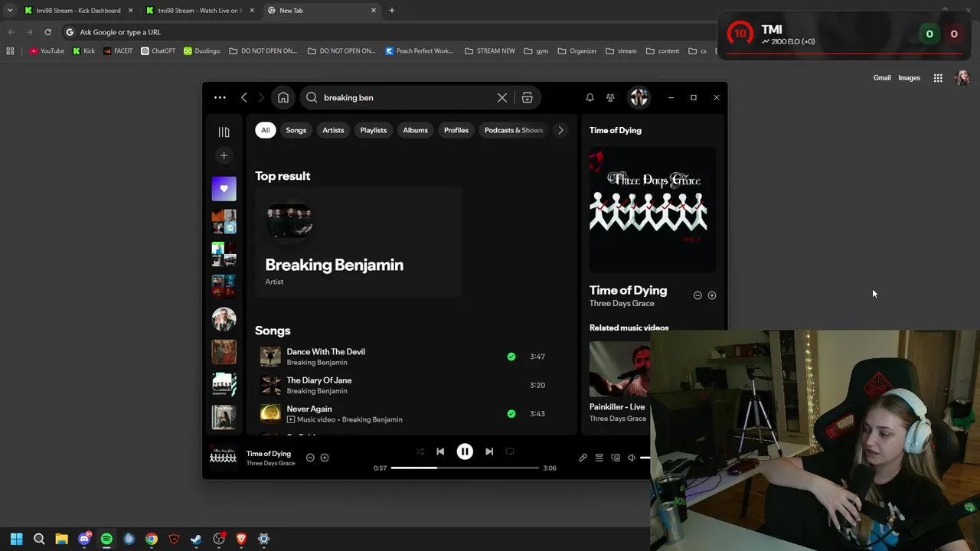Clear the 'breaking ben' search field
980x551 pixels.
pyautogui.click(x=502, y=97)
